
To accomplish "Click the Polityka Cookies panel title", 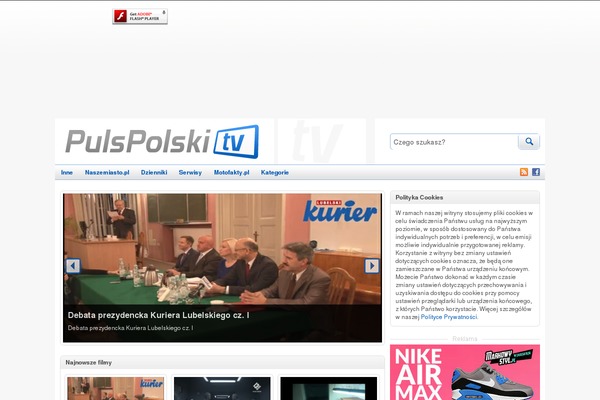I will point(419,198).
